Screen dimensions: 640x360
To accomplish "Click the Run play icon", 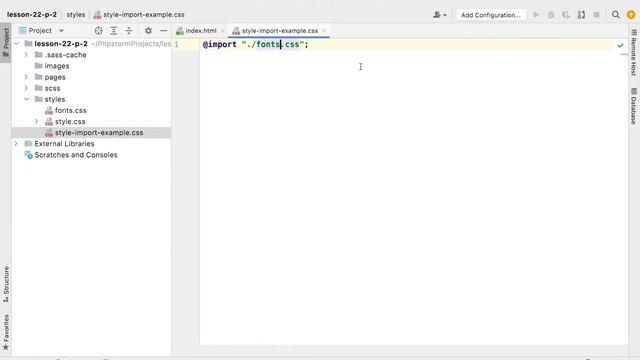I will [x=536, y=15].
